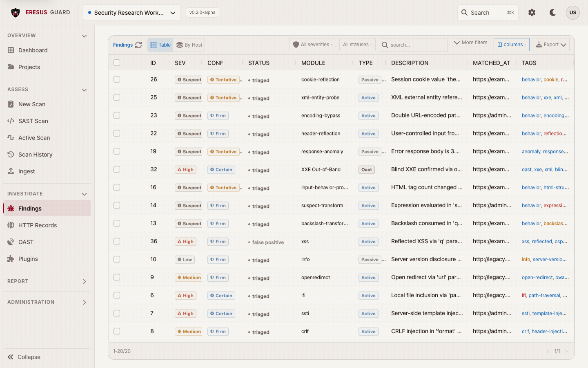
Task: Sort by the MODULE column header
Action: point(313,63)
